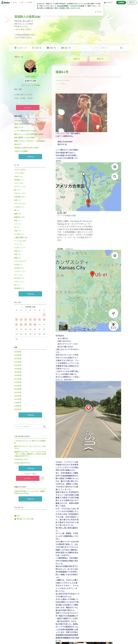
Task: Click the search icon on the first US map
Action: click(x=114, y=176)
